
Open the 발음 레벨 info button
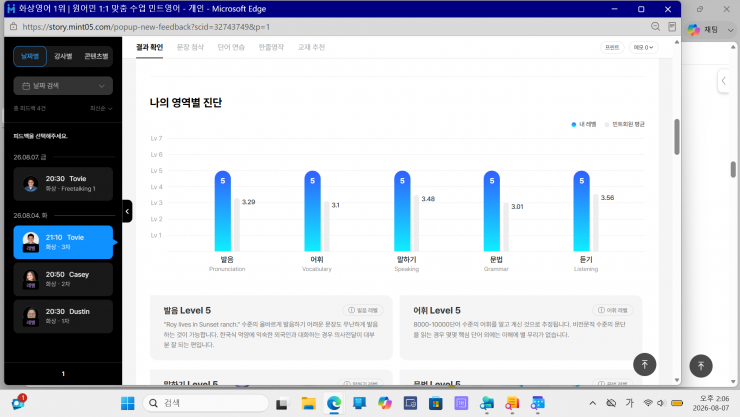363,310
